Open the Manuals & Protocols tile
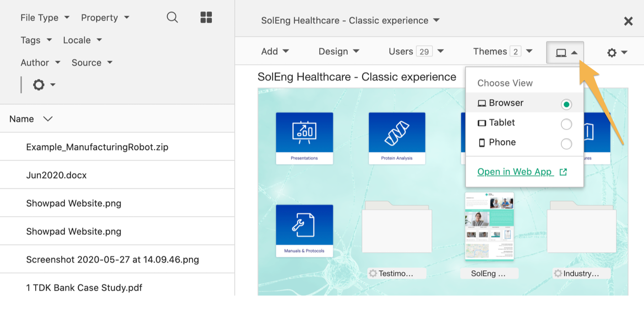The height and width of the screenshot is (310, 644). tap(304, 231)
